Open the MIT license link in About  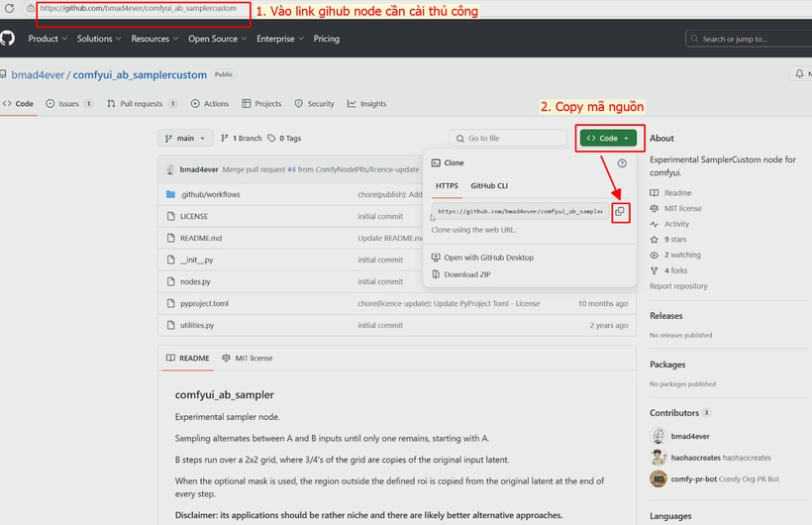pos(675,208)
